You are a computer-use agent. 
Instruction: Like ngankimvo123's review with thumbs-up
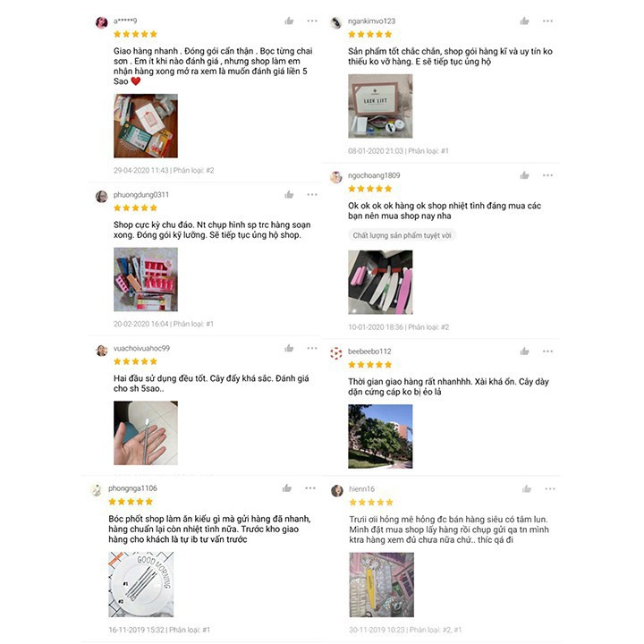(524, 21)
